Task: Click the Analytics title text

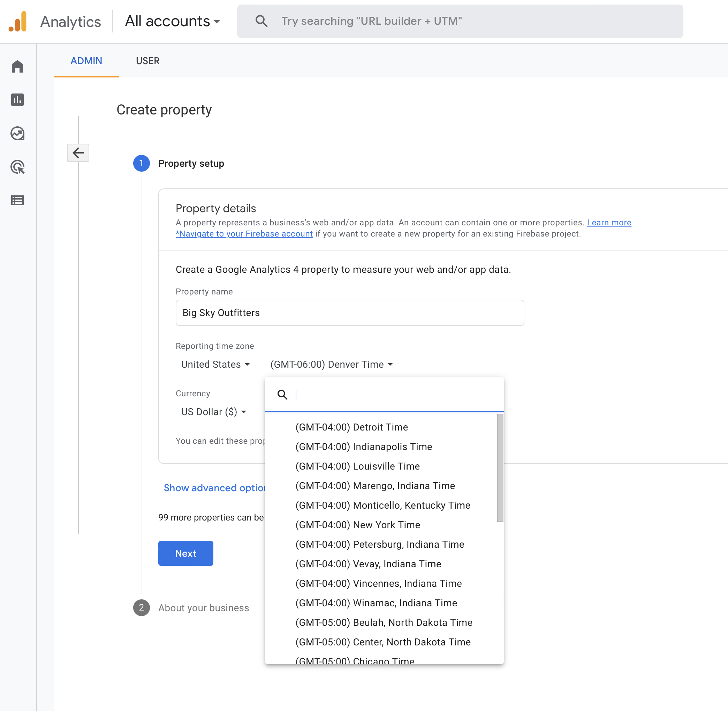Action: (70, 22)
